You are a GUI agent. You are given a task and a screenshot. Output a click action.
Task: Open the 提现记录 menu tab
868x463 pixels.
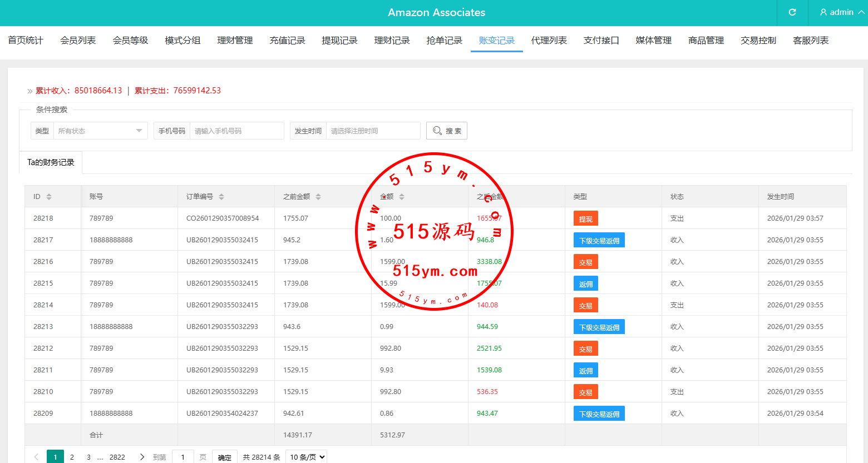(339, 41)
